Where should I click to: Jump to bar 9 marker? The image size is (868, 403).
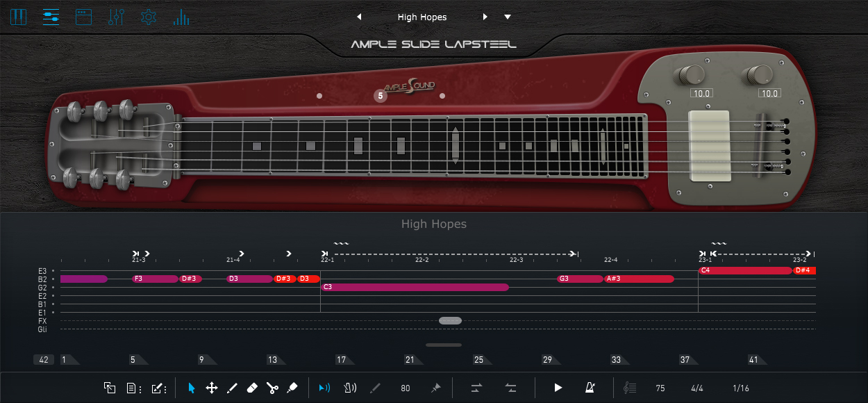[x=206, y=360]
